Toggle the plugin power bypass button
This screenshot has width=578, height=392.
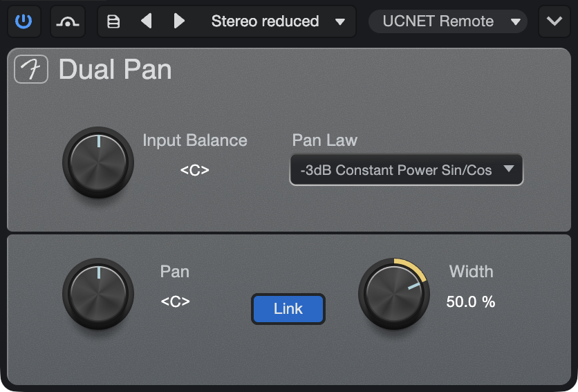[x=24, y=21]
